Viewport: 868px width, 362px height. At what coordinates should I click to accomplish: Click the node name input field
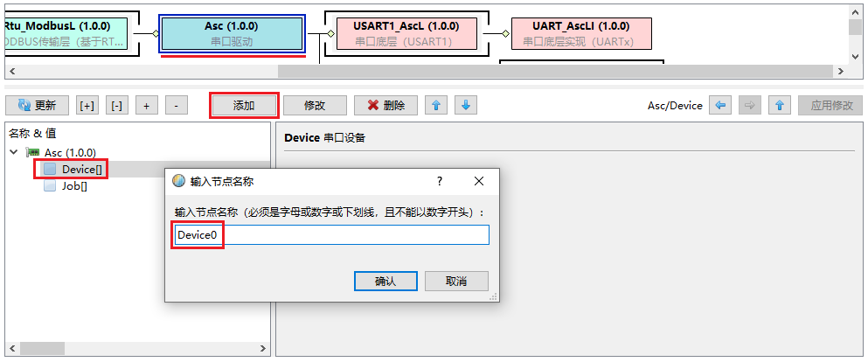tap(330, 235)
